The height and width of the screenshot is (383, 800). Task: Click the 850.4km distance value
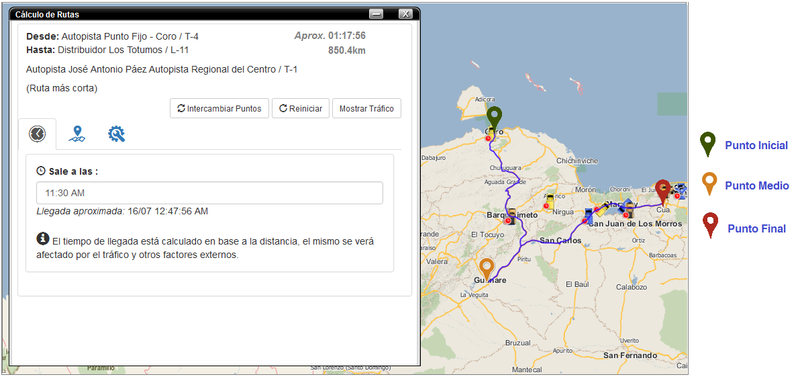click(346, 50)
